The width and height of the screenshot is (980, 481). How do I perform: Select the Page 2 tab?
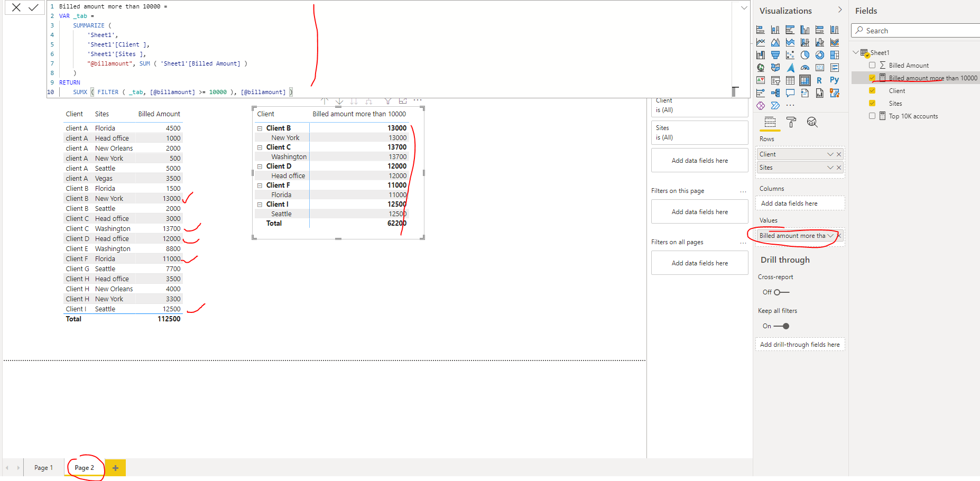click(x=84, y=468)
